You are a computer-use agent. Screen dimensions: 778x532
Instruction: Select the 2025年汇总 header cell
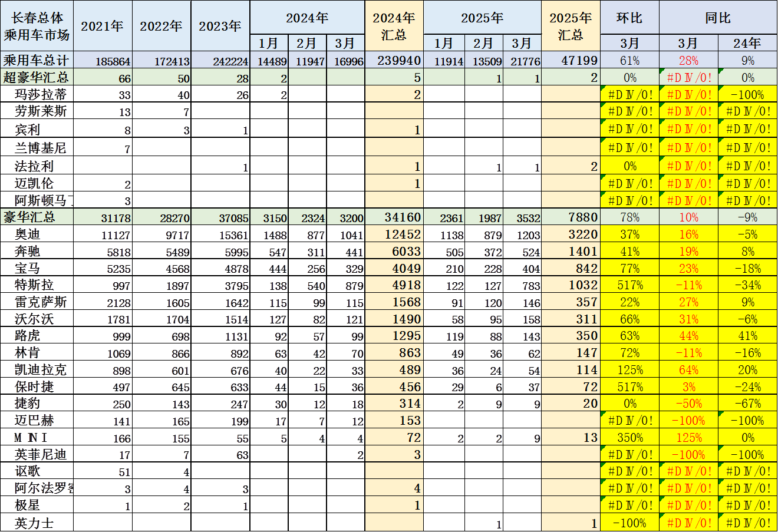click(x=571, y=26)
